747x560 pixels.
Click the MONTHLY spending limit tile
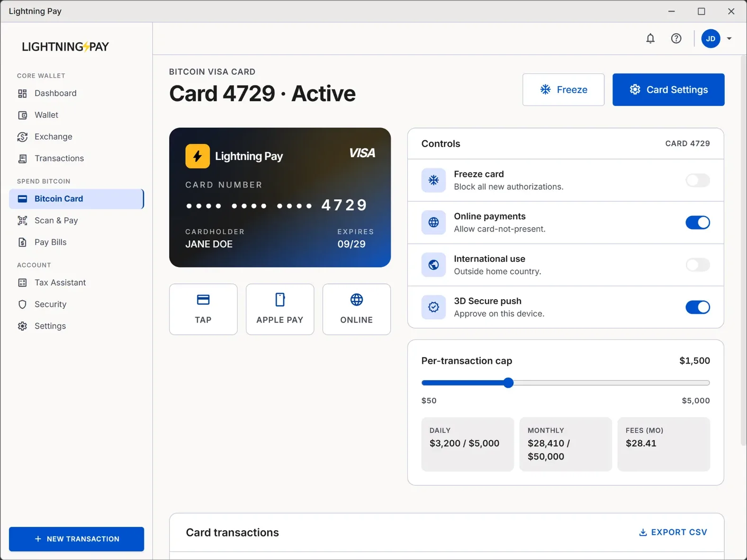tap(566, 444)
